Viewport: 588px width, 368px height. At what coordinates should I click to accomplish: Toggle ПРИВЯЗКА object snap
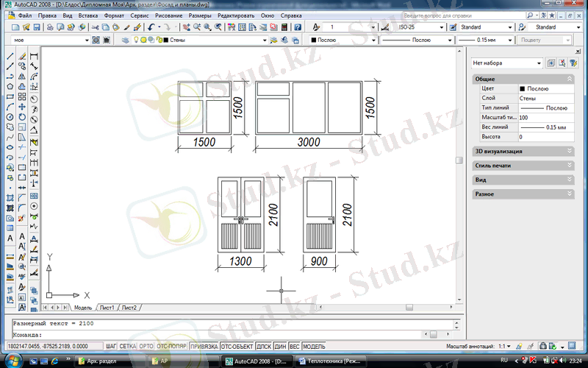204,346
